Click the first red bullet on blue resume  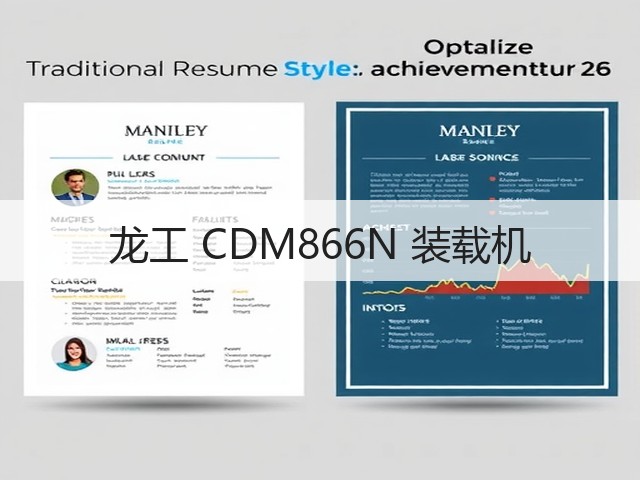[x=492, y=179]
